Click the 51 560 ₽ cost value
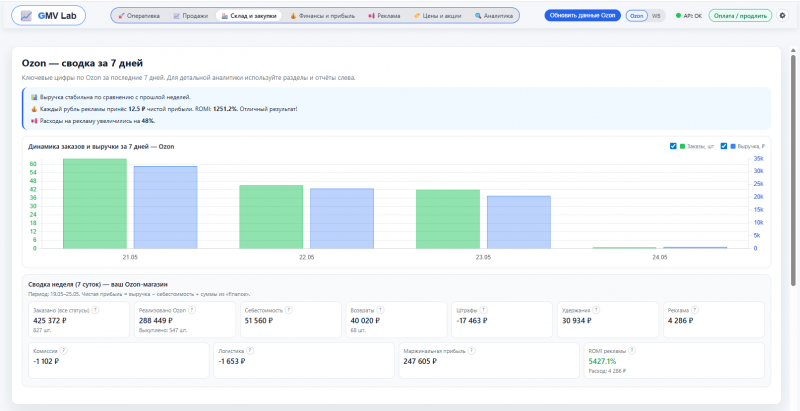800x411 pixels. point(260,321)
